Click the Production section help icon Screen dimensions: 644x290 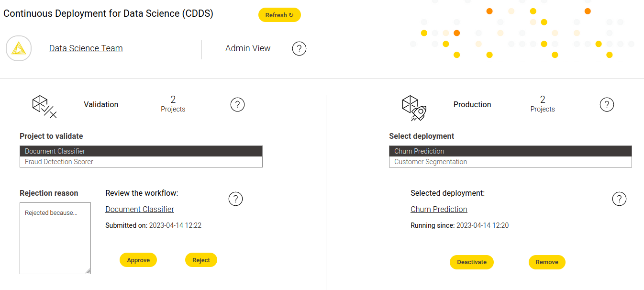click(607, 104)
